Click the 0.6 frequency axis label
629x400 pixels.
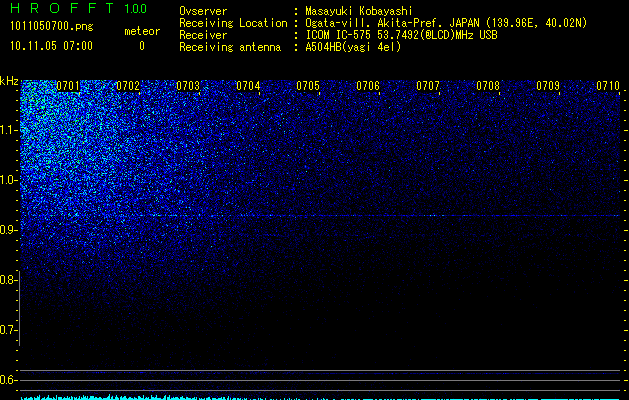(8, 380)
